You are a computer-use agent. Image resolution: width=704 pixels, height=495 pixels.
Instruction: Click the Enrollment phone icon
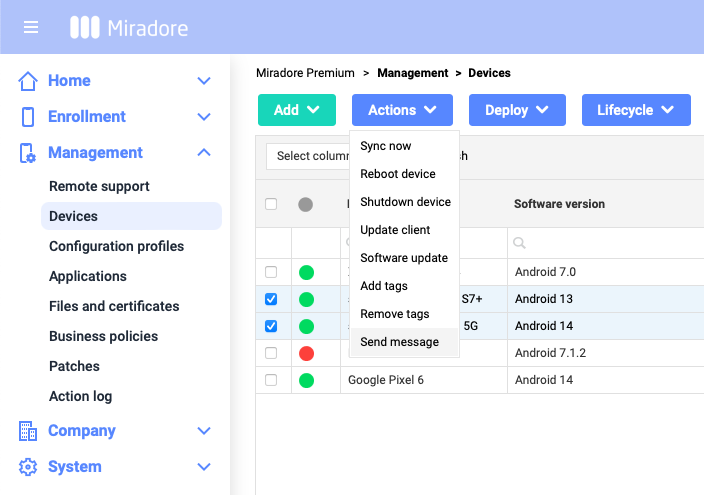(x=28, y=117)
